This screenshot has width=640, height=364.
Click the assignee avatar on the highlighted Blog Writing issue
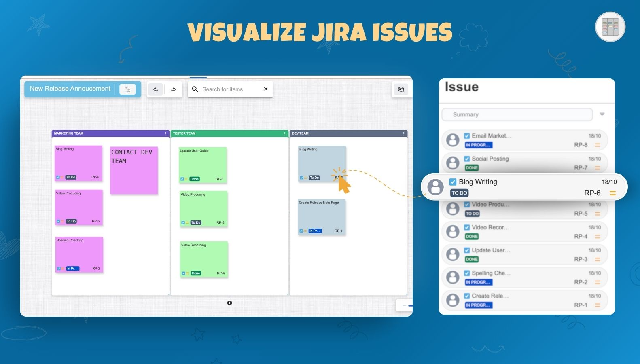click(x=436, y=187)
